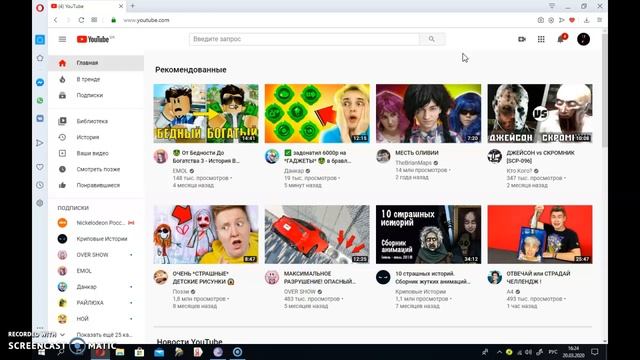Open Mail app from taskbar
Viewport: 640px width, 360px height.
(x=159, y=352)
